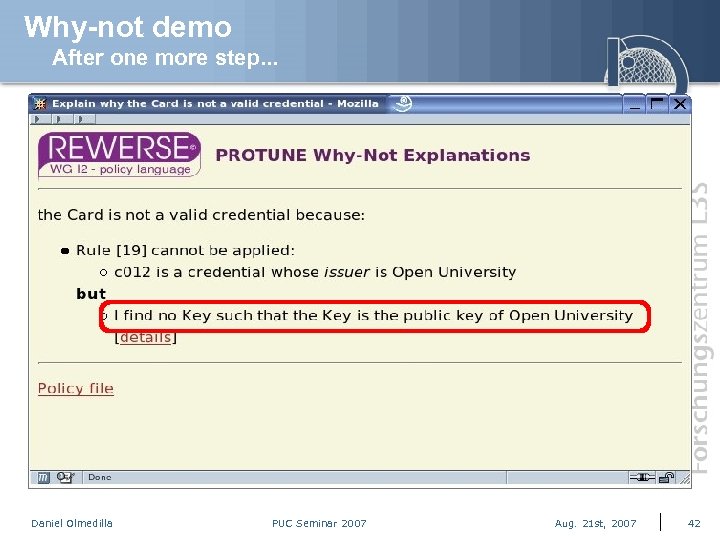Click 'the Card is not a valid credential because:' text
The width and height of the screenshot is (720, 540).
pos(201,215)
